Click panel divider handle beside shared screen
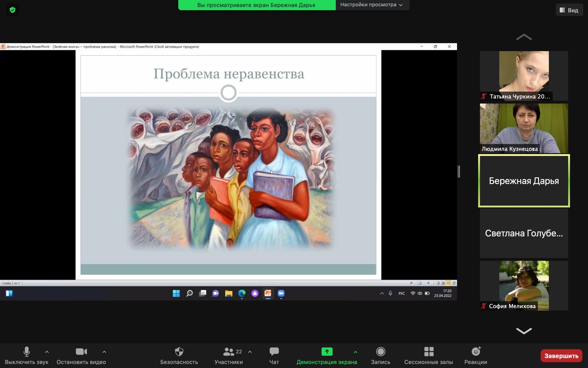The height and width of the screenshot is (368, 588). pos(459,171)
